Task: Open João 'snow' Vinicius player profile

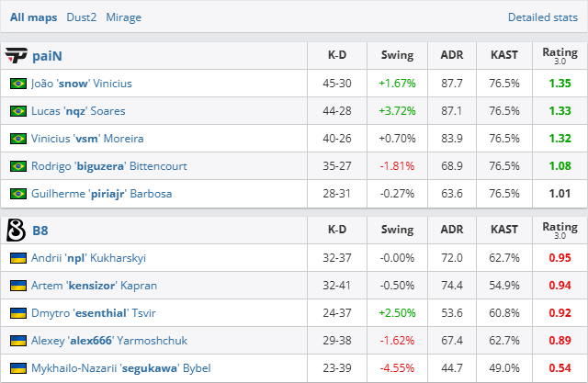Action: [82, 84]
